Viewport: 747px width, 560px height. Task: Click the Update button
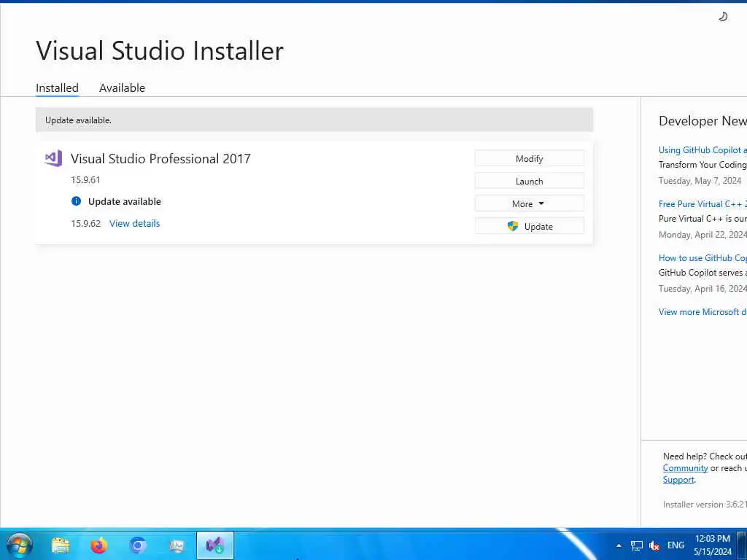pos(530,226)
